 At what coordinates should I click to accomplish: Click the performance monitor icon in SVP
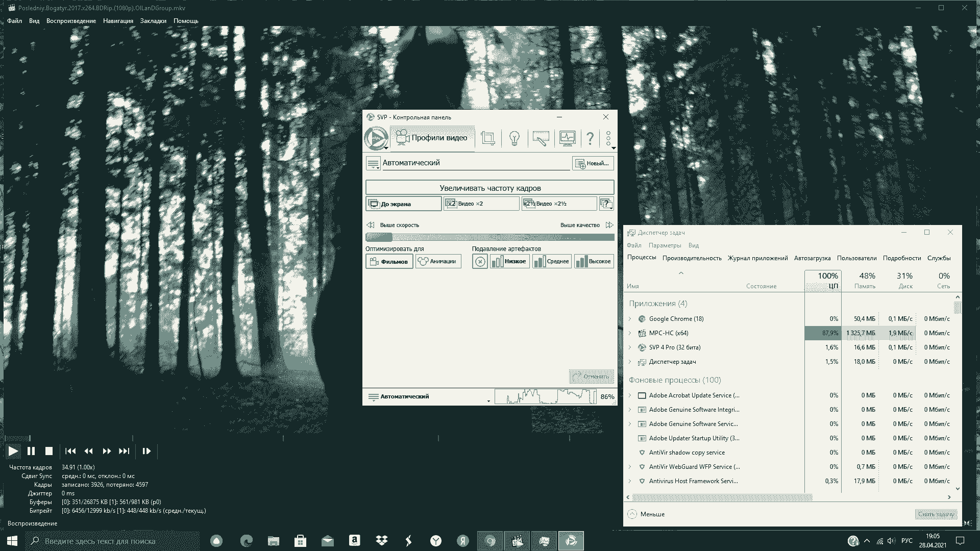click(x=567, y=138)
